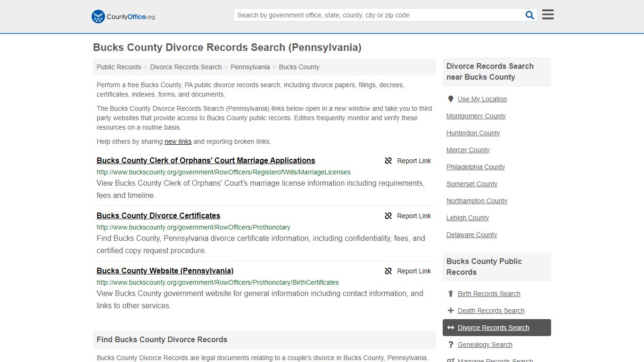The width and height of the screenshot is (644, 362).
Task: Open highlighted Divorce Records Search item
Action: pyautogui.click(x=497, y=328)
